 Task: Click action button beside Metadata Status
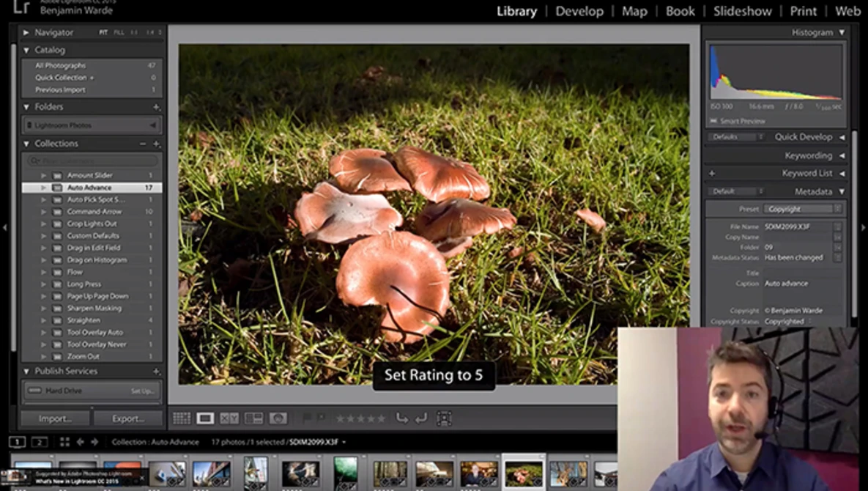(837, 257)
